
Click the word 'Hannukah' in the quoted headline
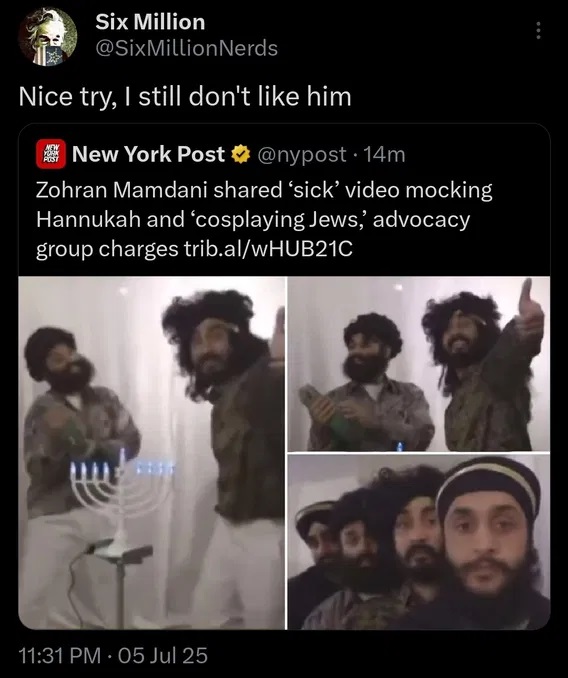(88, 219)
